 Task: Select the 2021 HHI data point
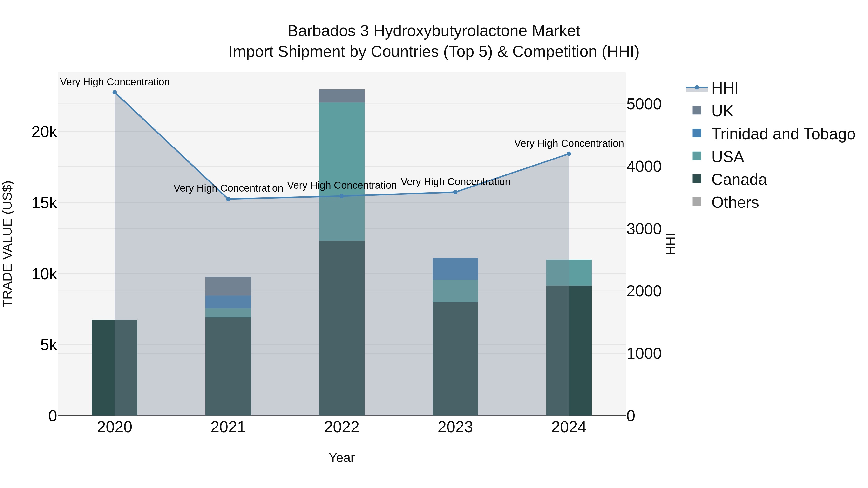click(x=228, y=199)
